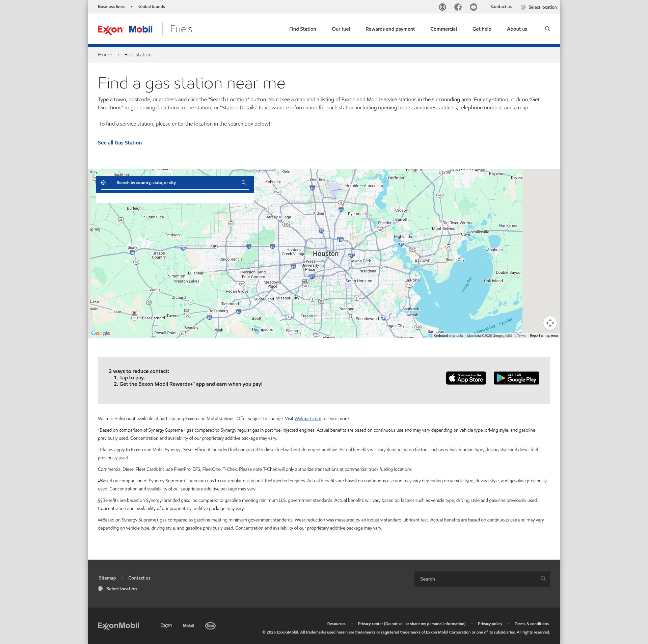648x644 pixels.
Task: Click the Exxon logo in header
Action: click(x=111, y=30)
